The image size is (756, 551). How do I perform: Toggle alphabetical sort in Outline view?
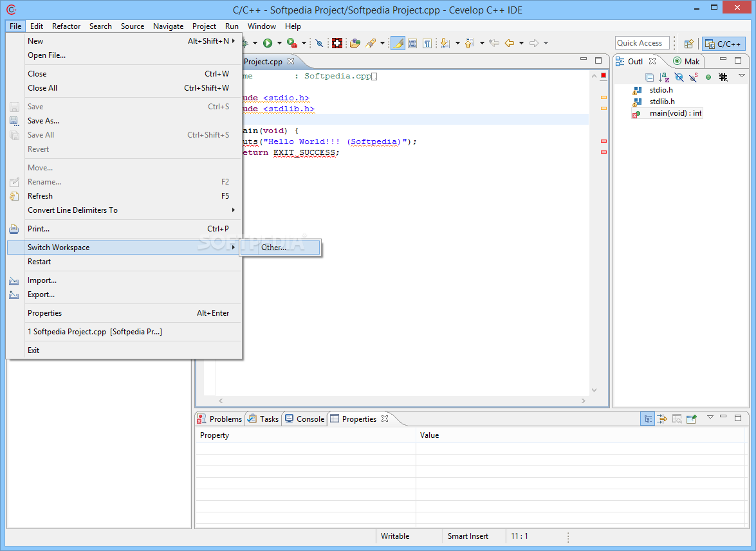click(664, 77)
